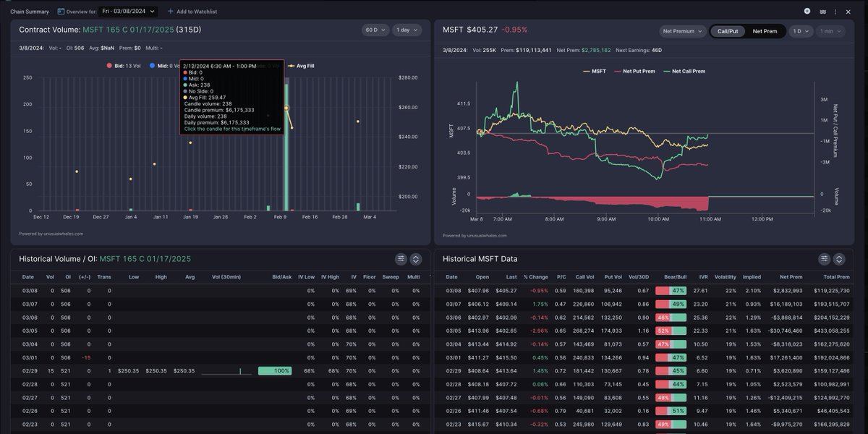Open the Net Premium dropdown
Viewport: 868px width, 434px height.
pos(682,31)
